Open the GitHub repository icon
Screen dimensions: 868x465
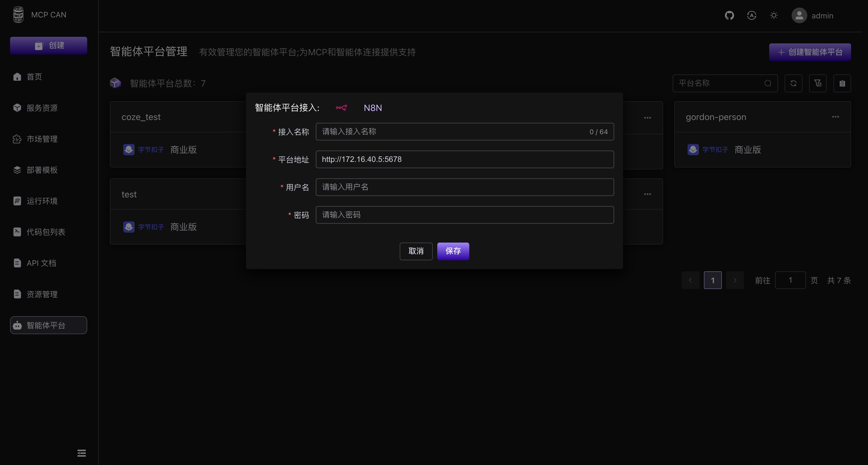click(x=729, y=16)
